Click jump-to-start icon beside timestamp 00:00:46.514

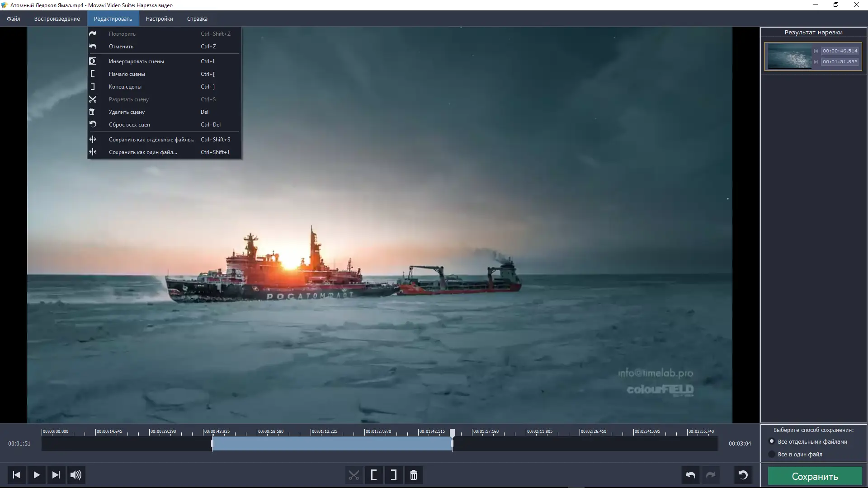(x=816, y=51)
